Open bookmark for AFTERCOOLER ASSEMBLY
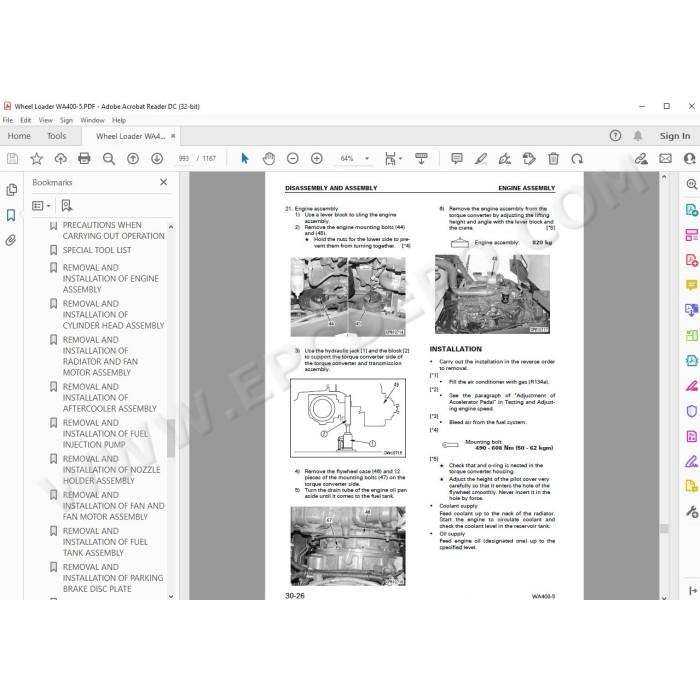Viewport: 700px width, 700px height. coord(110,398)
